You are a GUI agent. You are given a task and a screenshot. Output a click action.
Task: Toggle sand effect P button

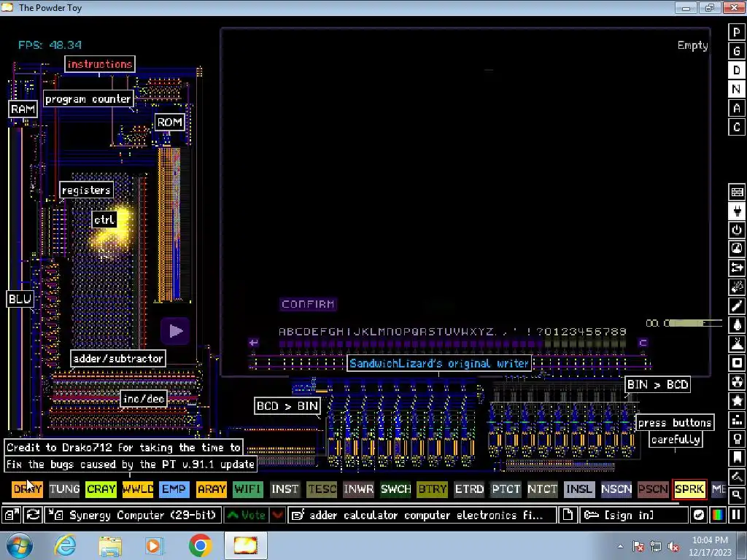737,32
